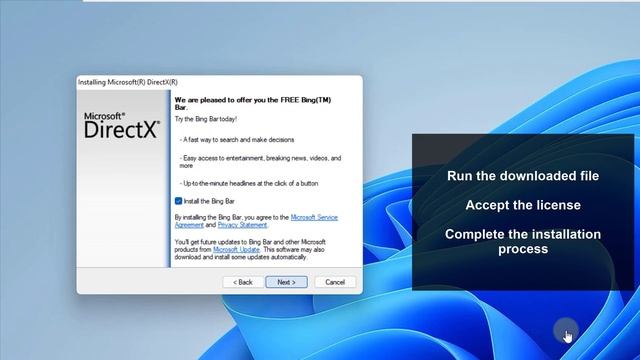
Task: Click the FREE Bing(TM) Bar offer heading
Action: click(253, 104)
